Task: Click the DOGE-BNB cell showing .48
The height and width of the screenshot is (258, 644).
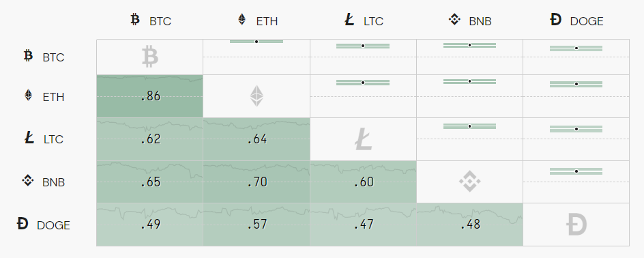Action: [x=470, y=225]
